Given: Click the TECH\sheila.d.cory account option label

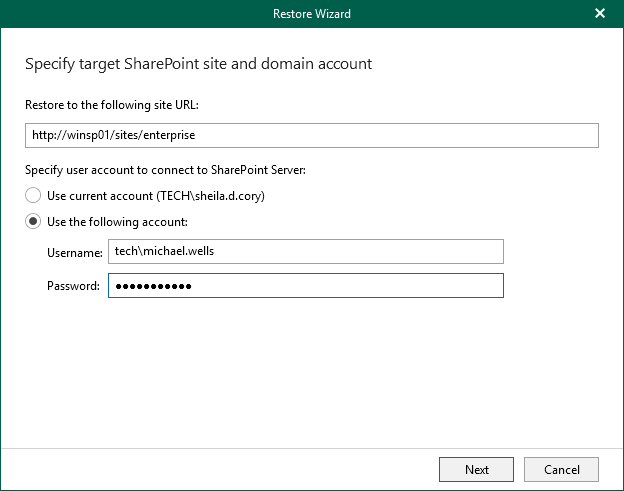Looking at the screenshot, I should 156,195.
